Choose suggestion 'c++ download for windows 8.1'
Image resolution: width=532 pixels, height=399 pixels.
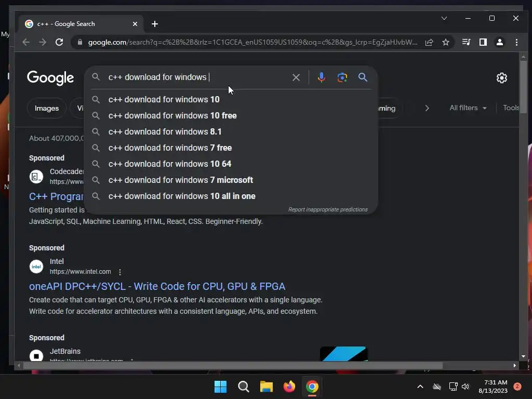coord(231,131)
